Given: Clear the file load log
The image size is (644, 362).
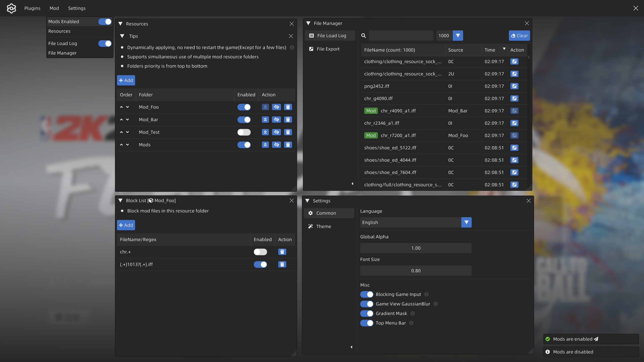Looking at the screenshot, I should point(519,36).
